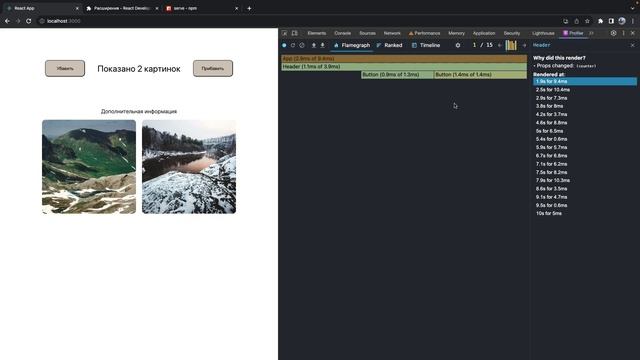The image size is (640, 360).
Task: Open the Performance tab
Action: pos(424,33)
